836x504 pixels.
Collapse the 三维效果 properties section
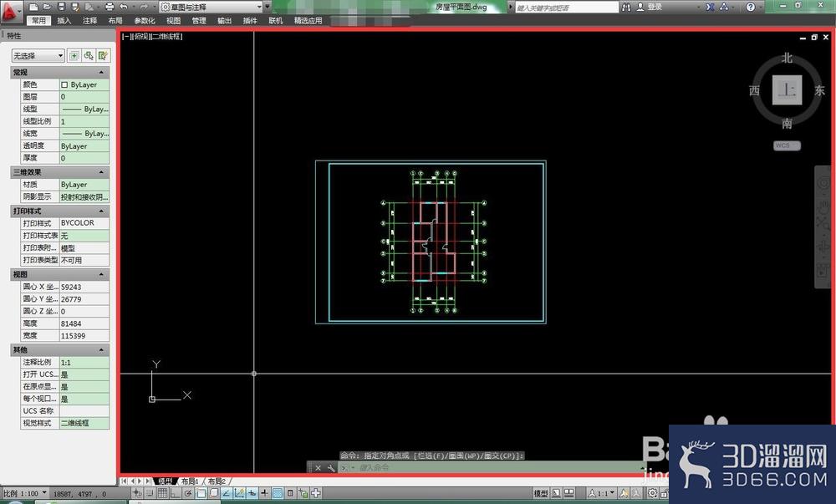[x=101, y=172]
